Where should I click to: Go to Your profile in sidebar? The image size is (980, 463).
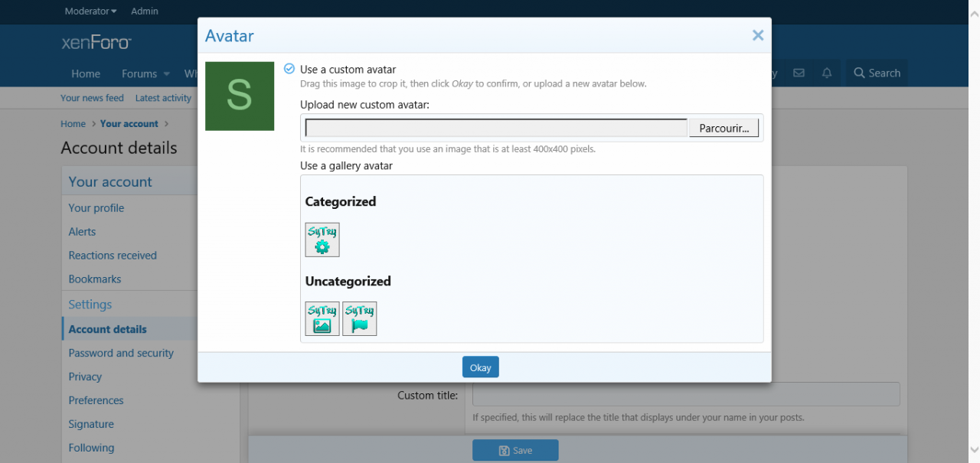pyautogui.click(x=96, y=208)
